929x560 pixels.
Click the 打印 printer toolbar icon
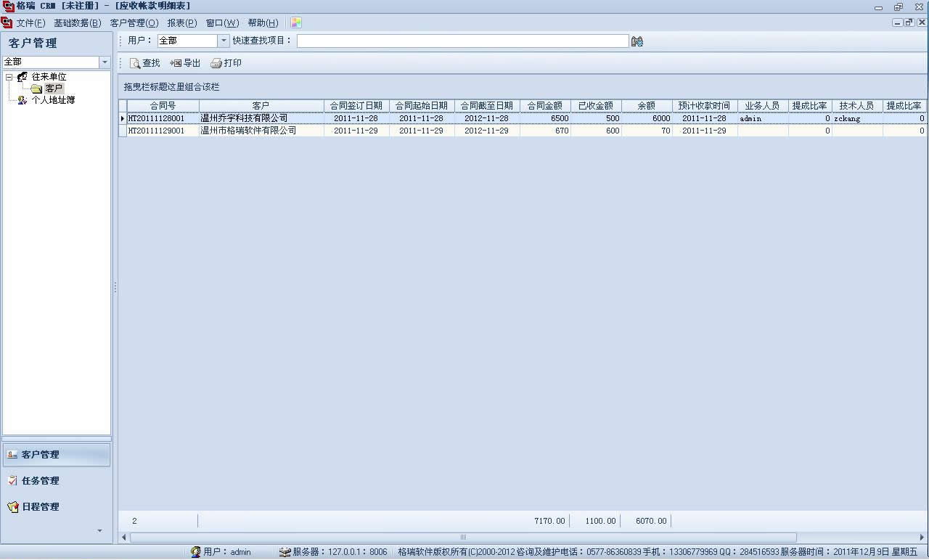[216, 64]
